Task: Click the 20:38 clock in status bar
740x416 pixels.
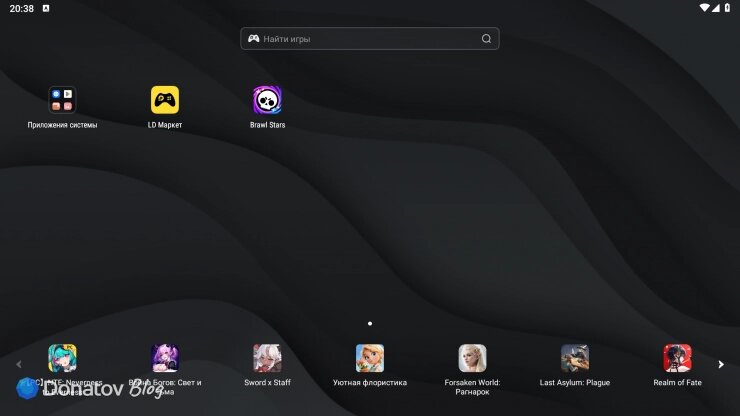Action: pos(22,8)
